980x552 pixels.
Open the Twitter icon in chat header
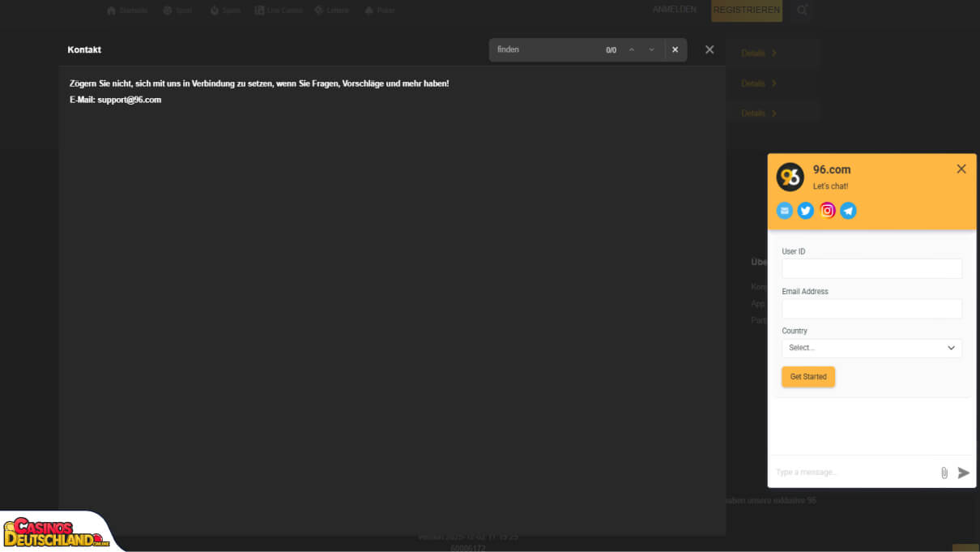pos(806,211)
